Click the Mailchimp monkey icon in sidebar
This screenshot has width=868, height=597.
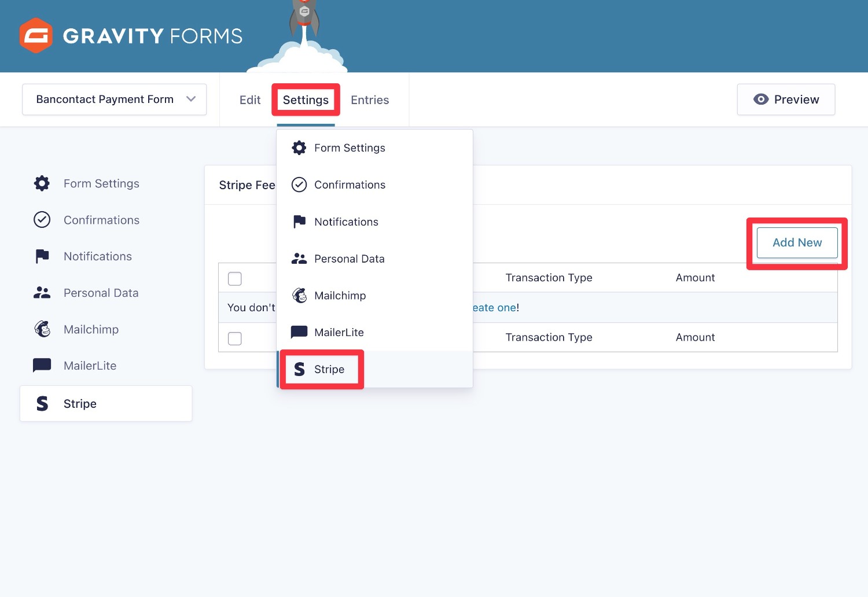(42, 329)
